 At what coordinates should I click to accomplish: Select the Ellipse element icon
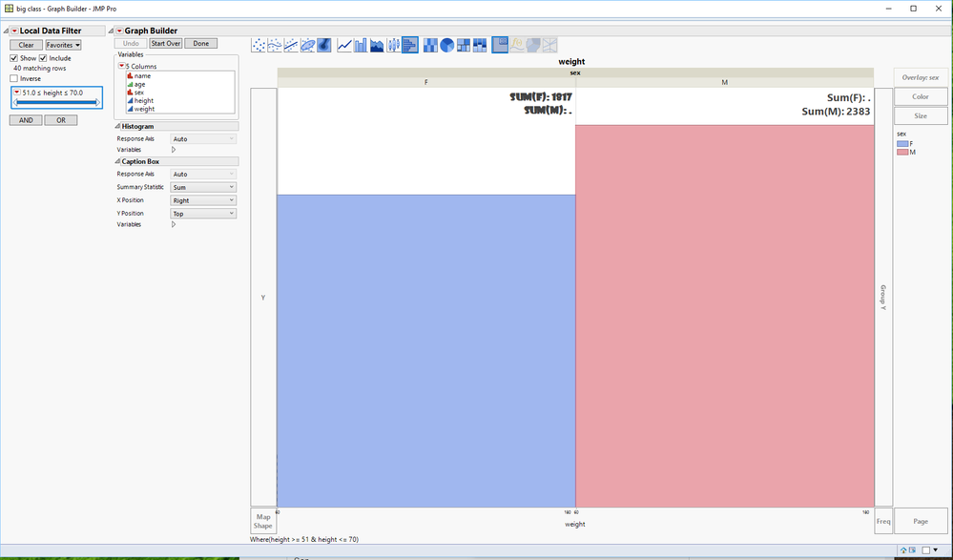click(x=307, y=45)
